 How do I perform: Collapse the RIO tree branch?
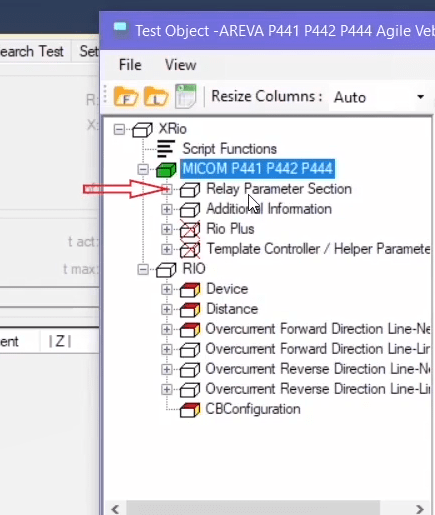coord(143,269)
